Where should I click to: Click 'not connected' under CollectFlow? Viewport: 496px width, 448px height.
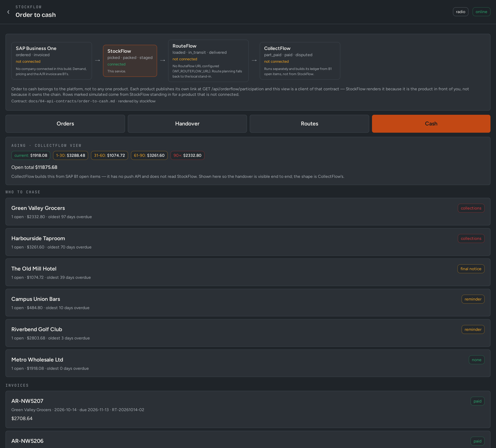pyautogui.click(x=276, y=62)
